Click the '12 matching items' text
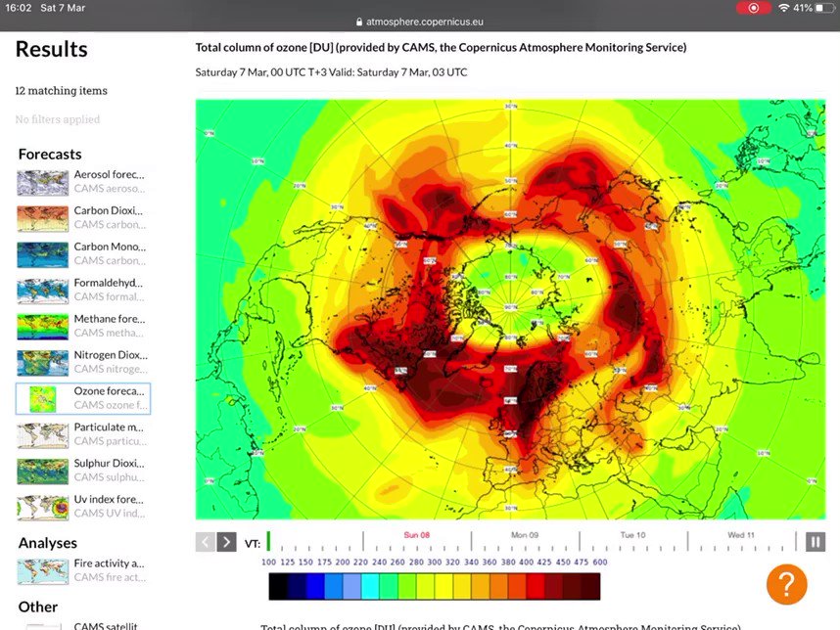 [x=61, y=90]
